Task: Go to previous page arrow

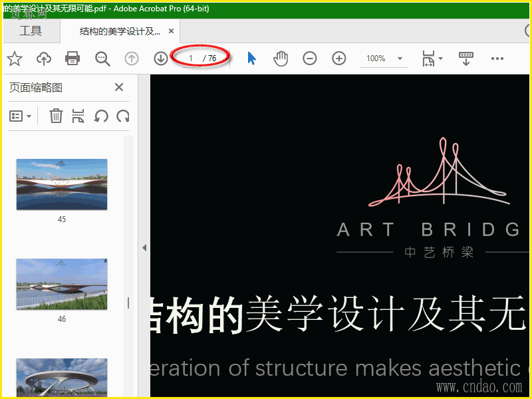Action: tap(132, 59)
